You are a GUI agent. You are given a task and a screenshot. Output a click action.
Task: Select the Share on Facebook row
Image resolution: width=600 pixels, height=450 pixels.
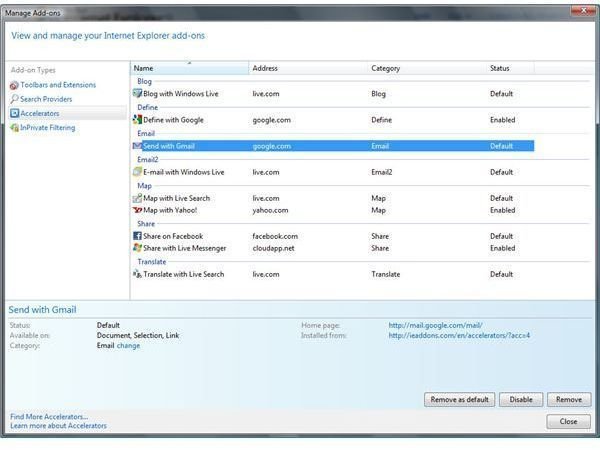(333, 236)
